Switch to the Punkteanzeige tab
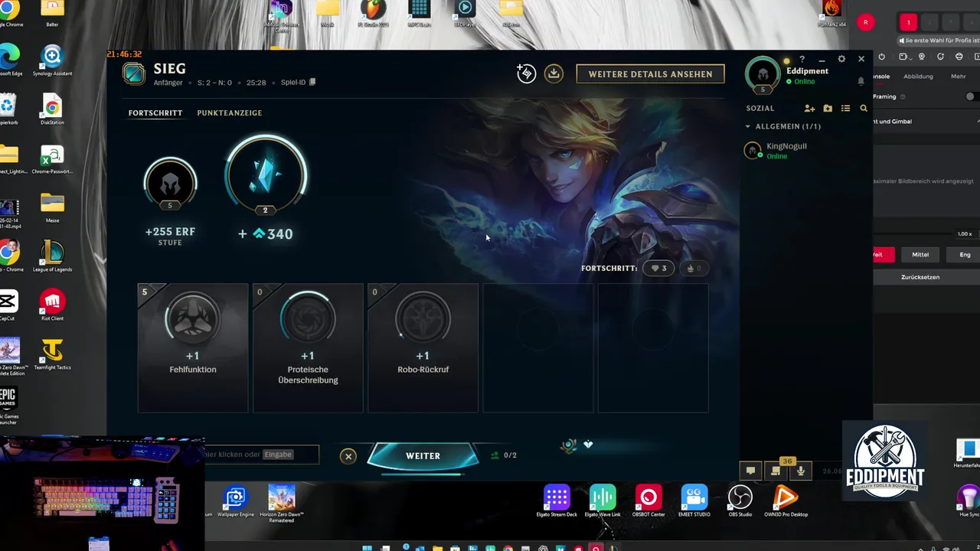Viewport: 980px width, 551px height. [x=230, y=113]
